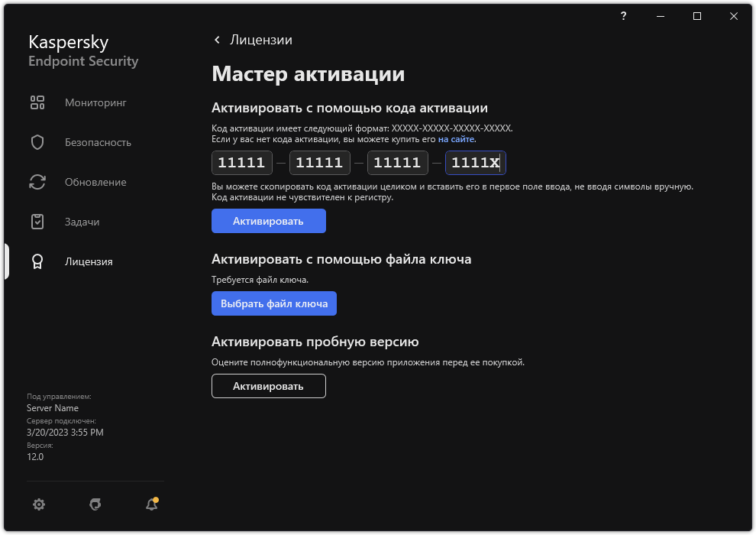
Task: Open support via the speech bubble icon
Action: 95,504
